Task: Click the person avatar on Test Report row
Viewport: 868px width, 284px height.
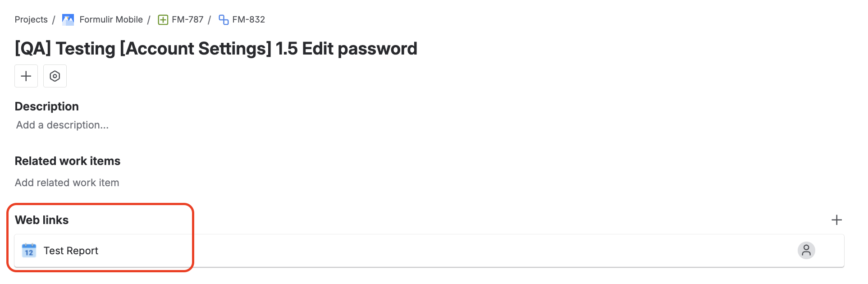Action: pos(806,250)
